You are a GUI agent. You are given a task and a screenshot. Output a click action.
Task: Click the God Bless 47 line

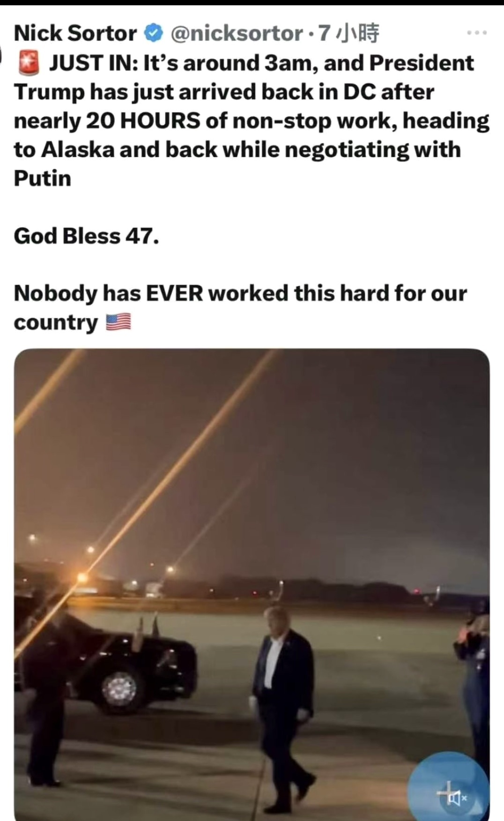87,236
